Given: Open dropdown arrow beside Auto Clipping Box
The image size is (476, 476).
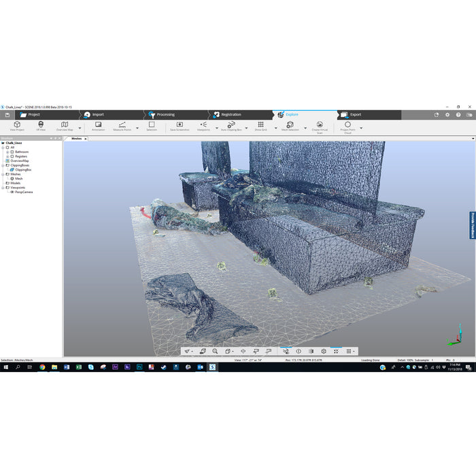Looking at the screenshot, I should pyautogui.click(x=246, y=128).
